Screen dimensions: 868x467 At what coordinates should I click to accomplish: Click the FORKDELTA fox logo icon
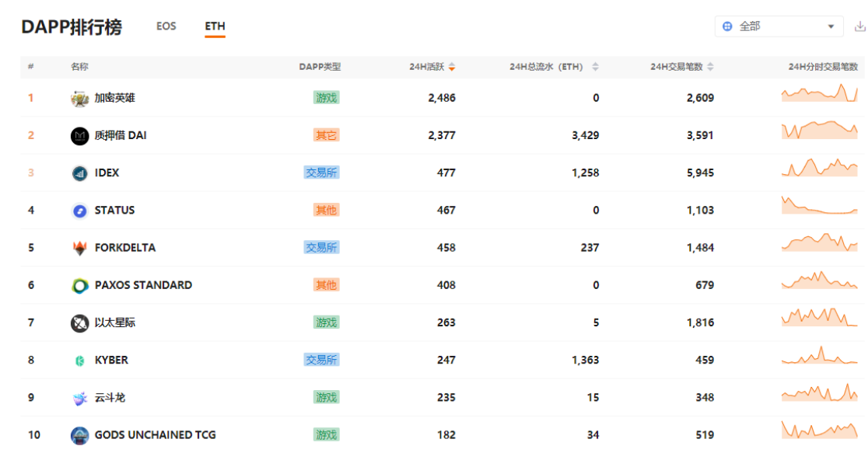click(79, 248)
